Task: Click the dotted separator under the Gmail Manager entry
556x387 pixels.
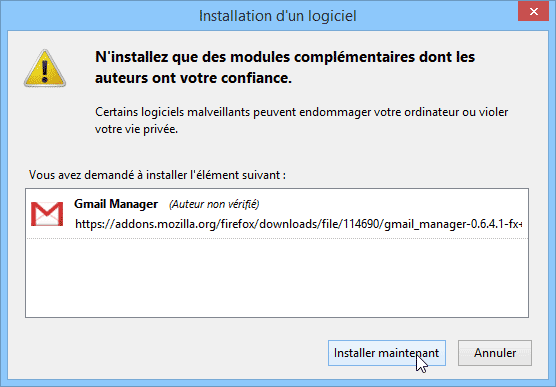Action: click(x=277, y=238)
